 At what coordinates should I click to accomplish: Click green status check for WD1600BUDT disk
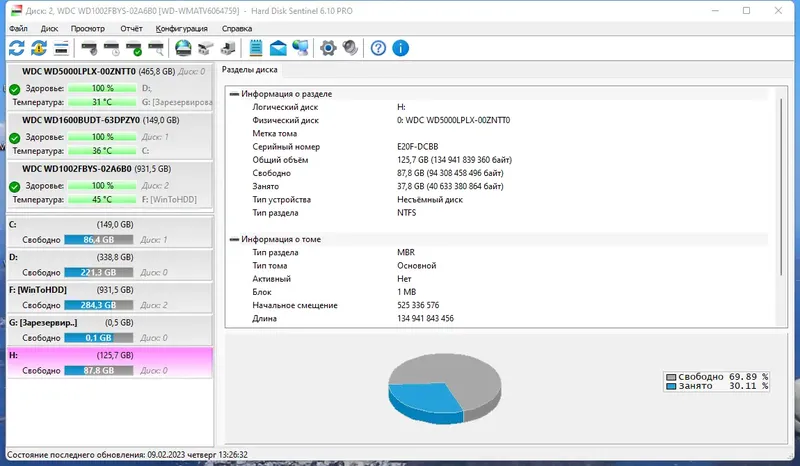(15, 138)
